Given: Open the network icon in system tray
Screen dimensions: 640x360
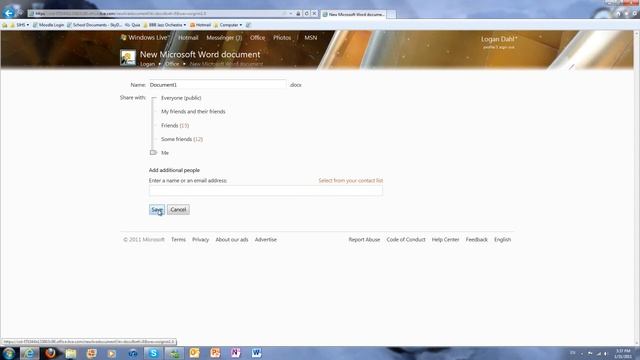Looking at the screenshot, I should (598, 353).
